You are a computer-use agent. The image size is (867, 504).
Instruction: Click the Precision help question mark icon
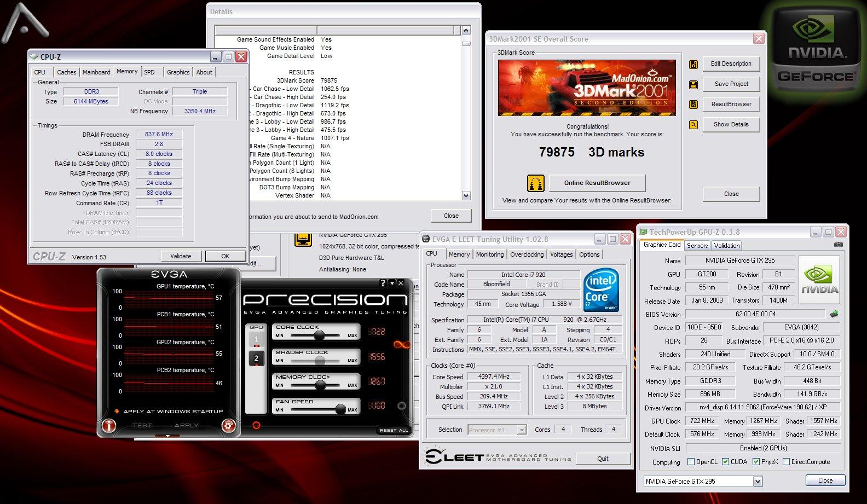(x=383, y=283)
